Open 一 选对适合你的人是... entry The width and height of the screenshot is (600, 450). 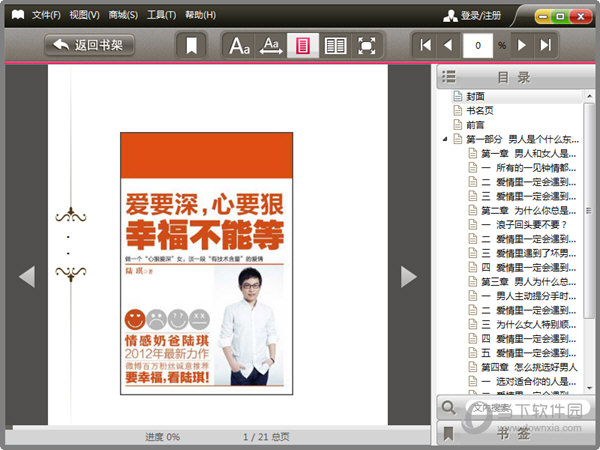tap(528, 382)
